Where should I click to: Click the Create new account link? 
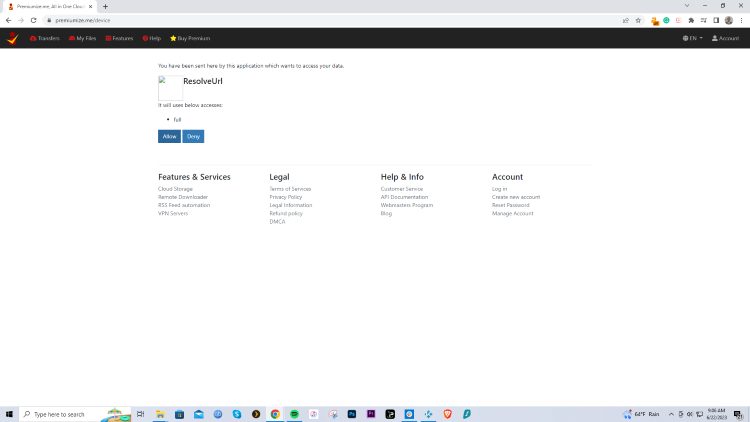[x=516, y=197]
